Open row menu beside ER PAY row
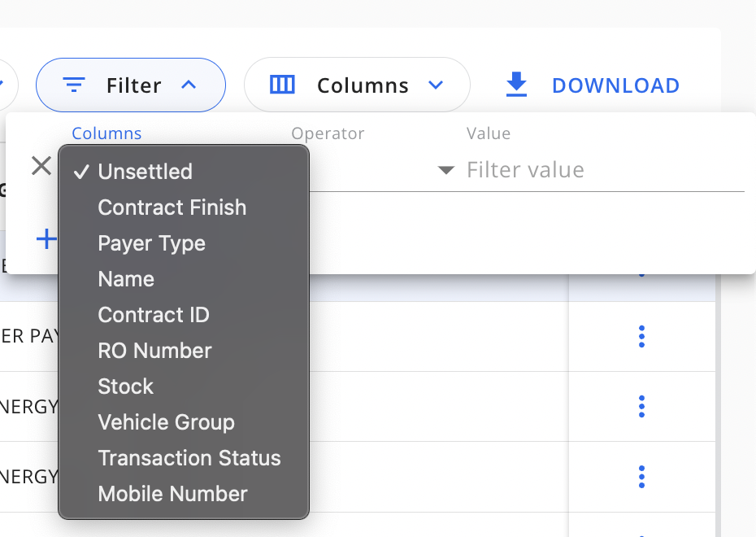Screen dimensions: 756x537 click(x=641, y=336)
